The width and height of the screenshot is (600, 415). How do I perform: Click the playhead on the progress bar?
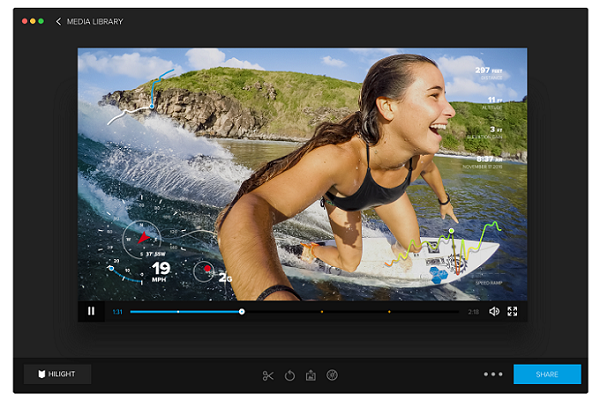(x=242, y=311)
